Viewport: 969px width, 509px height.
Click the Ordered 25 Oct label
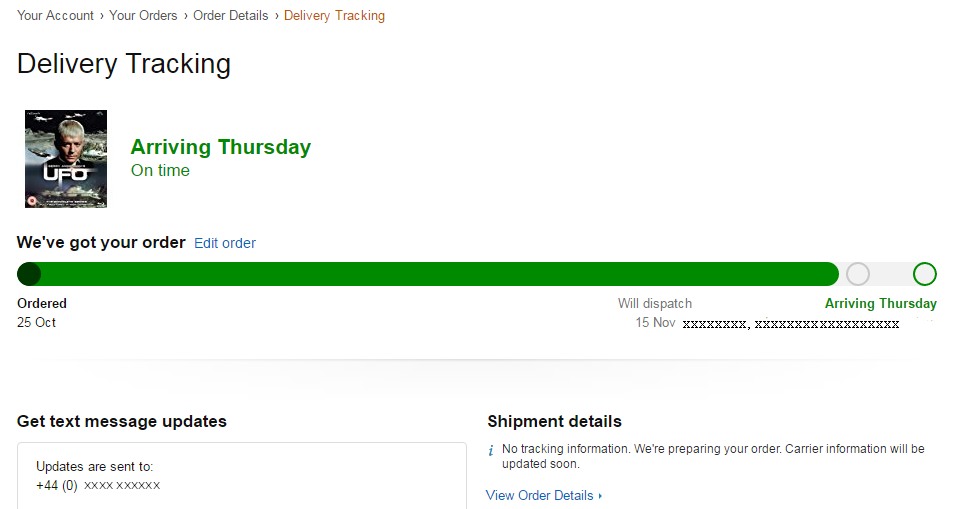coord(41,313)
